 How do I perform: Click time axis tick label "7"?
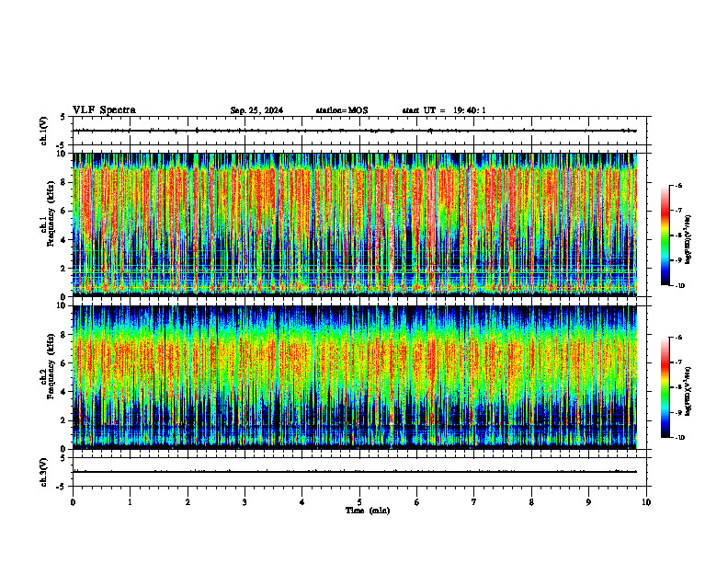coord(474,502)
